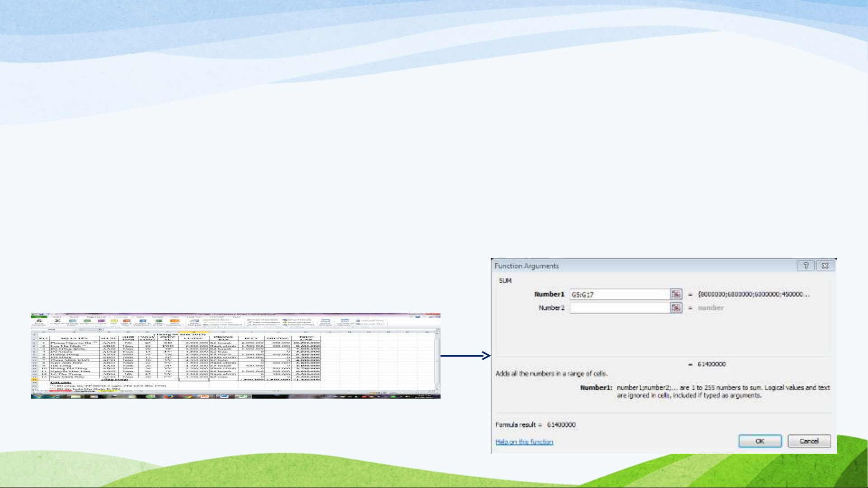
Task: Collapse dialog using Number1 range selector icon
Action: coord(676,294)
